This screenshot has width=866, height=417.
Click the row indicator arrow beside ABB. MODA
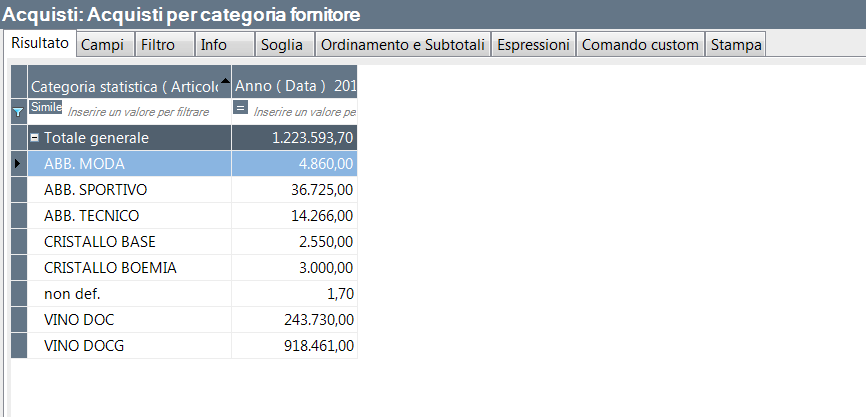(x=18, y=163)
